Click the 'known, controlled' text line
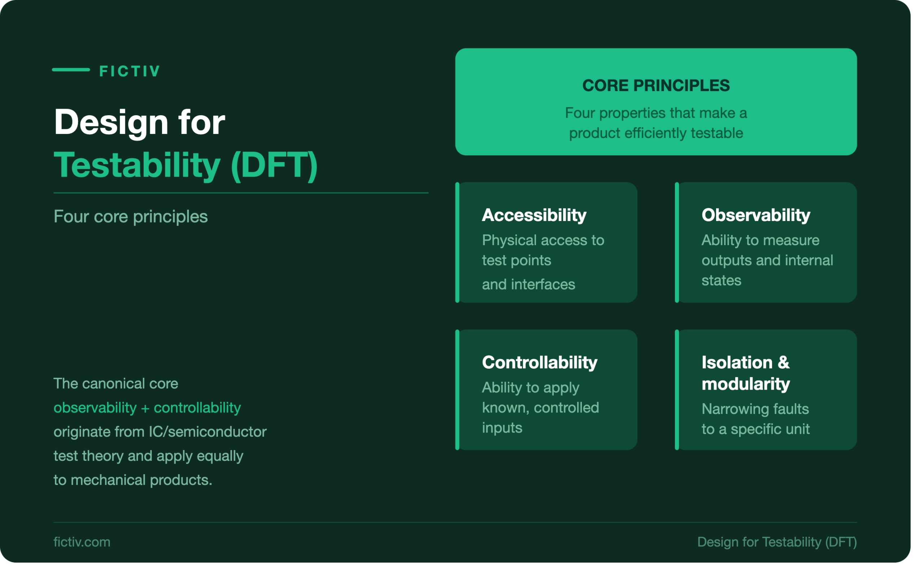This screenshot has width=924, height=576. pyautogui.click(x=540, y=408)
